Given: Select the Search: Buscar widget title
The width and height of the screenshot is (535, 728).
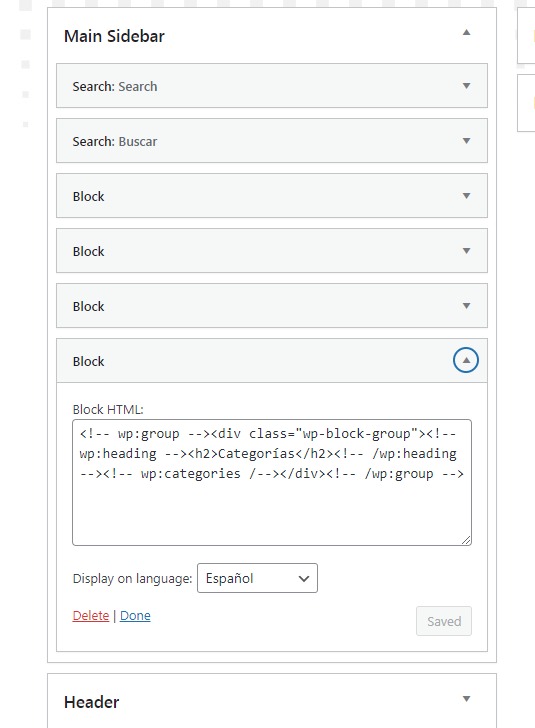Looking at the screenshot, I should point(115,141).
